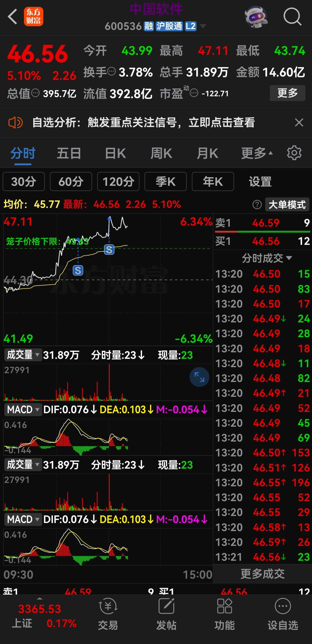Tap 卖1 46.59 order row
This screenshot has height=644, width=312.
(x=263, y=223)
